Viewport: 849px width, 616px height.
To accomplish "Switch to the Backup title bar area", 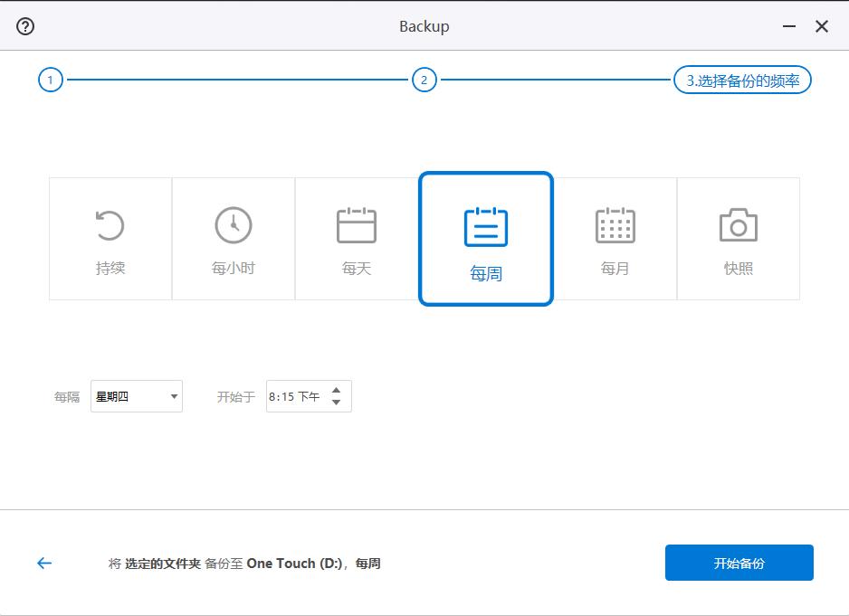I will [424, 26].
